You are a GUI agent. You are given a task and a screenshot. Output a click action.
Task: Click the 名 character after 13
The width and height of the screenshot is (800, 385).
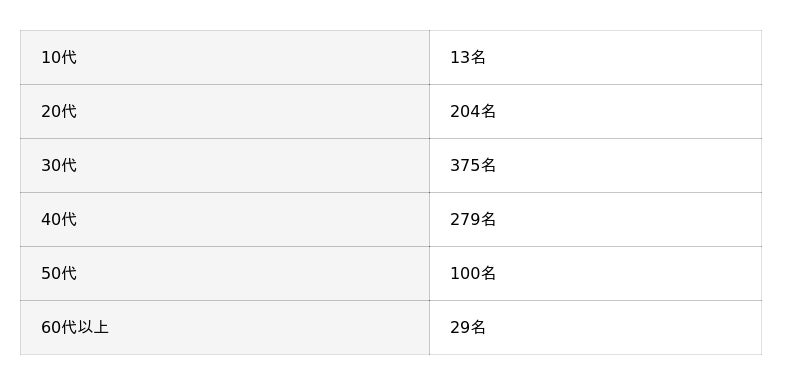tap(478, 58)
